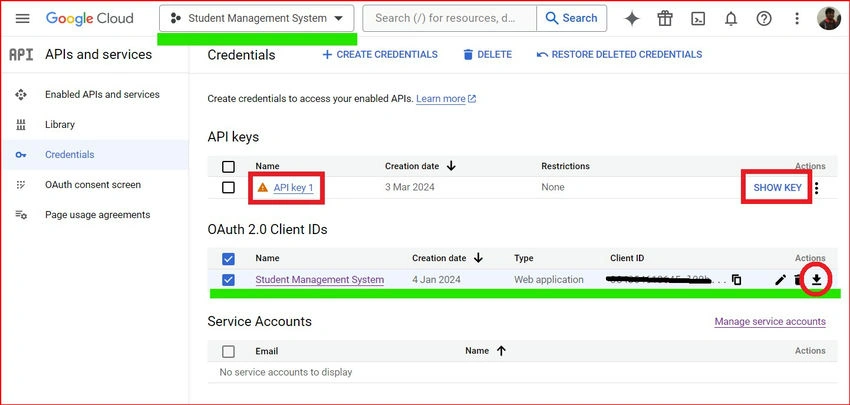Screen dimensions: 850x405
Task: Click the Enabled APIs sidebar icon
Action: pos(21,95)
